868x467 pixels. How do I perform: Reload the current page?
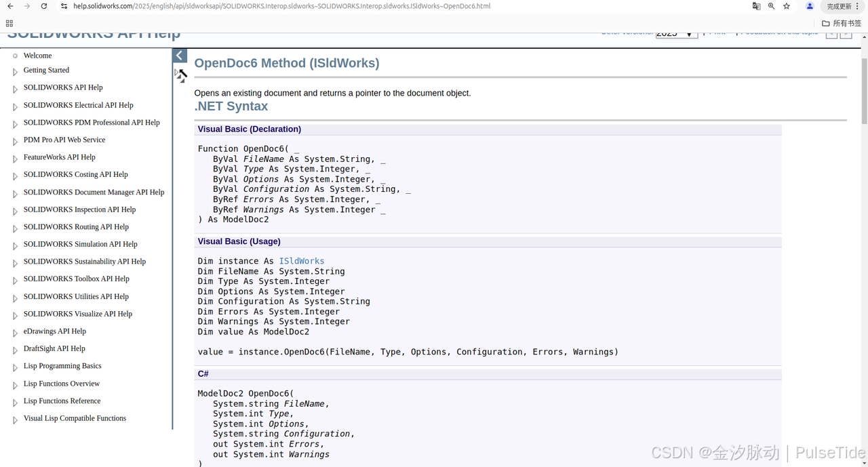tap(44, 6)
